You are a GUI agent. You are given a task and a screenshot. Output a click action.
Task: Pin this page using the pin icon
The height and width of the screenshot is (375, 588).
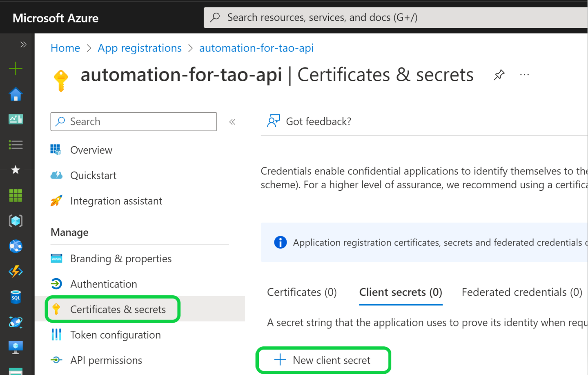tap(499, 75)
